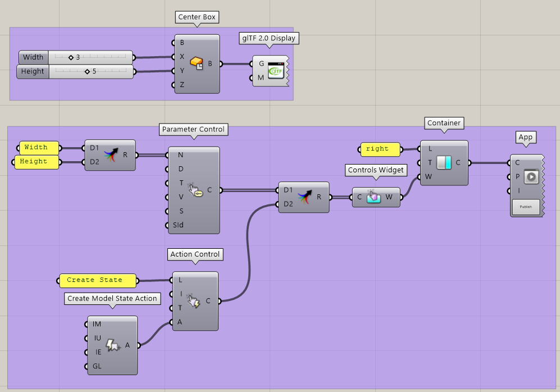
Task: Click the Parameter Control hand icon
Action: 195,190
